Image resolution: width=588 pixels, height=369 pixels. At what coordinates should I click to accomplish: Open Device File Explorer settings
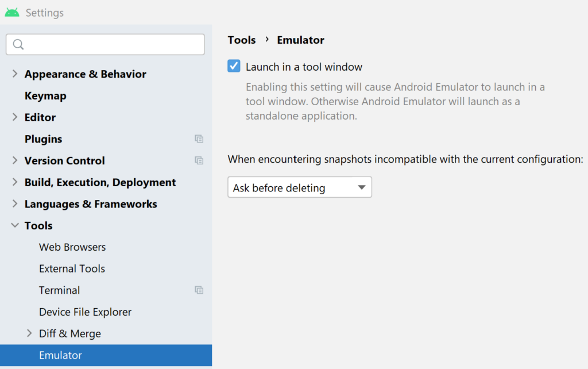click(85, 312)
